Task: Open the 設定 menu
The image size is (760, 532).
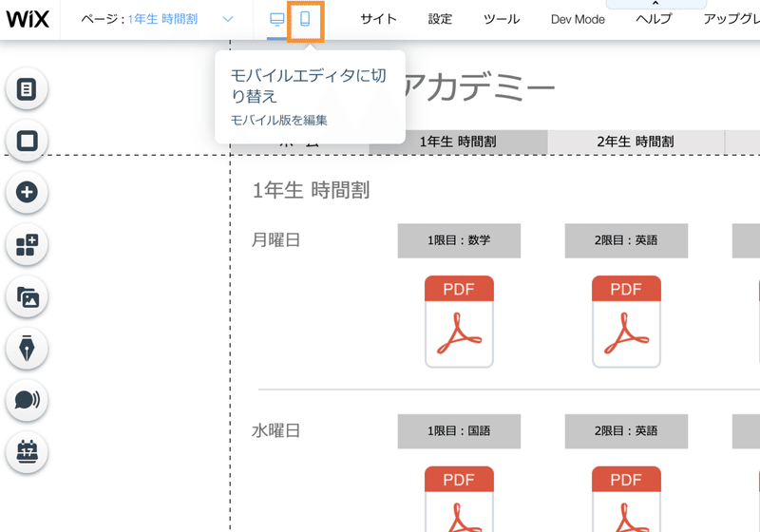Action: (440, 19)
